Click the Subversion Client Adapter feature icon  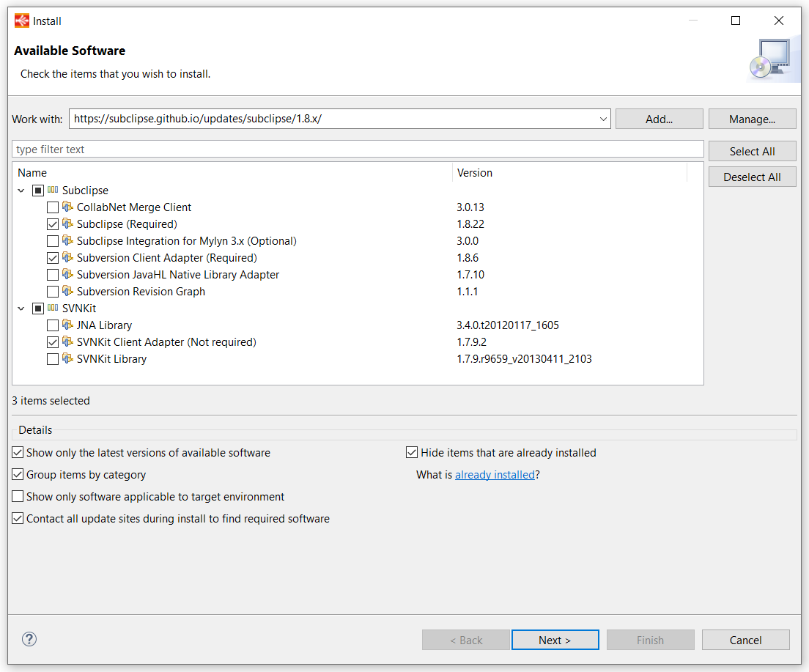67,257
